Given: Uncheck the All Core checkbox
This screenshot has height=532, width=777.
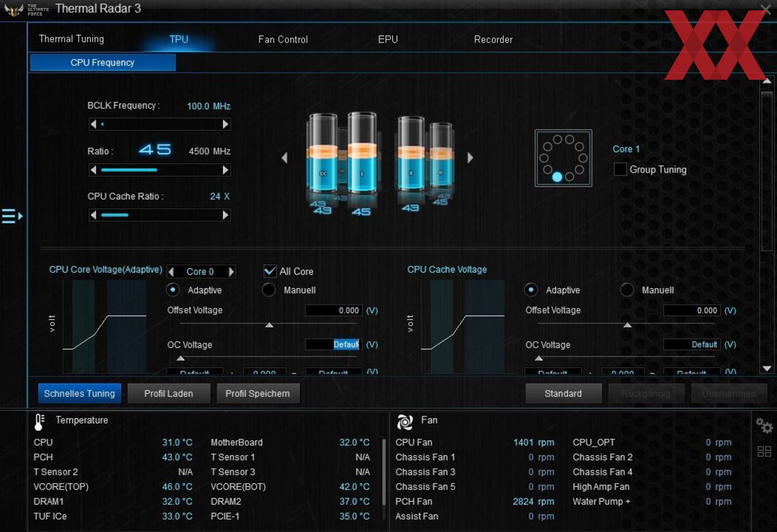Looking at the screenshot, I should 270,271.
